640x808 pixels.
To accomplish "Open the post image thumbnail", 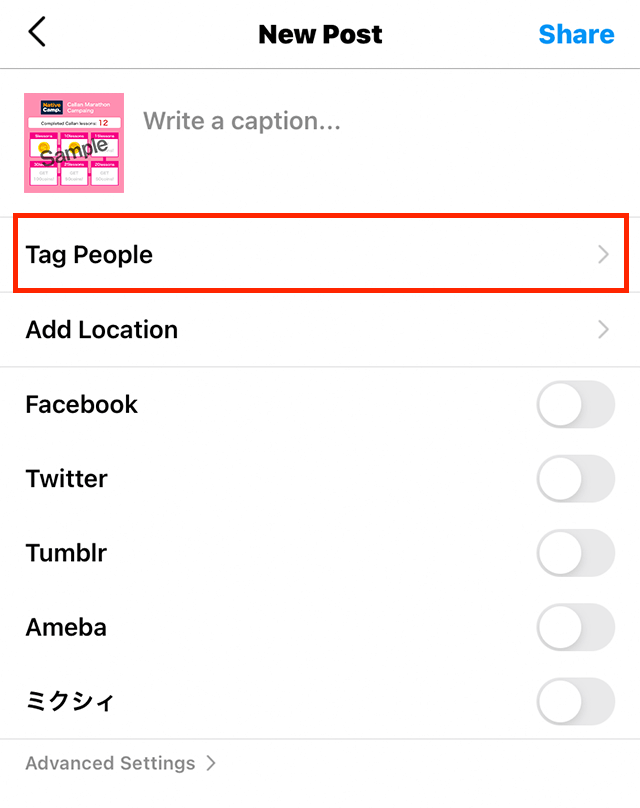I will click(x=74, y=142).
